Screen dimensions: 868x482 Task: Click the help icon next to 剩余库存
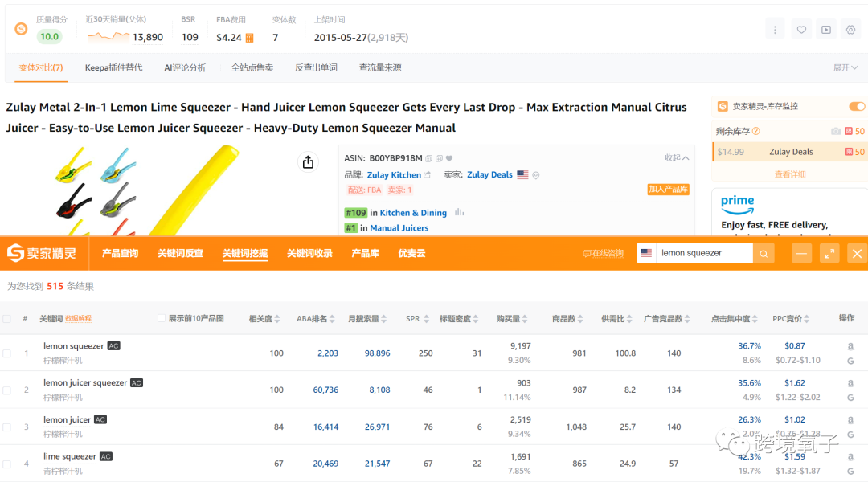point(756,131)
